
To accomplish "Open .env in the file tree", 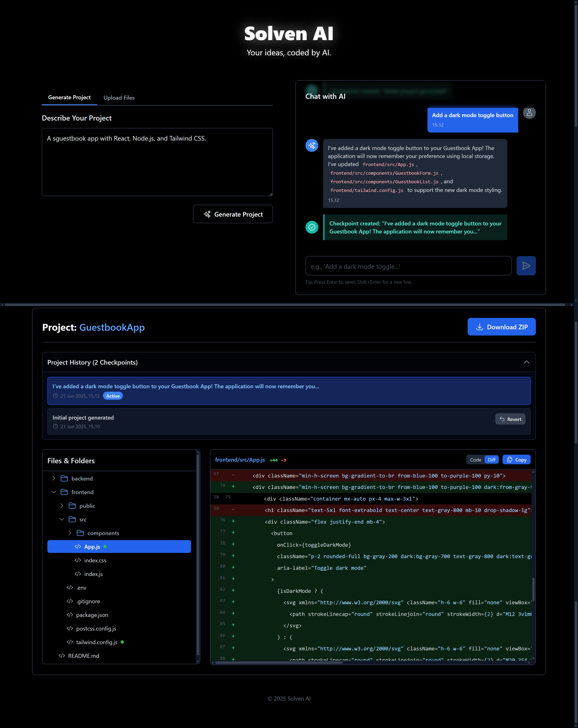I will 119,588.
